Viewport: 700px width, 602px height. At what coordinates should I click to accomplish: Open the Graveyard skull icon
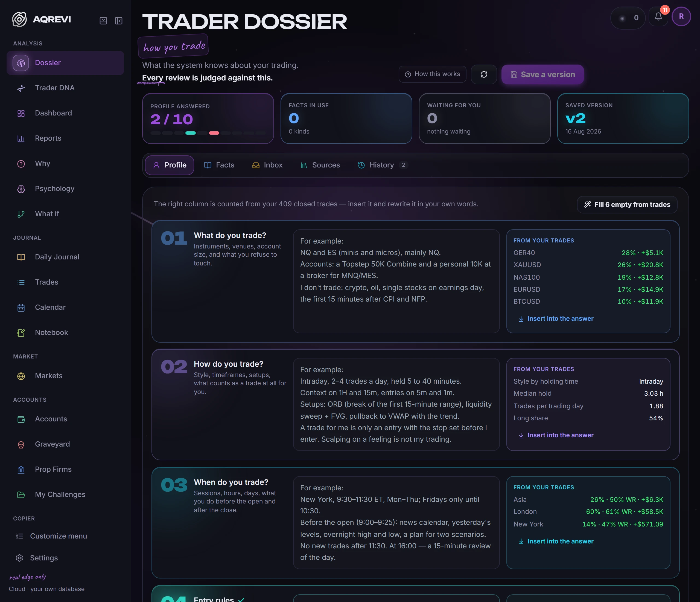point(21,444)
